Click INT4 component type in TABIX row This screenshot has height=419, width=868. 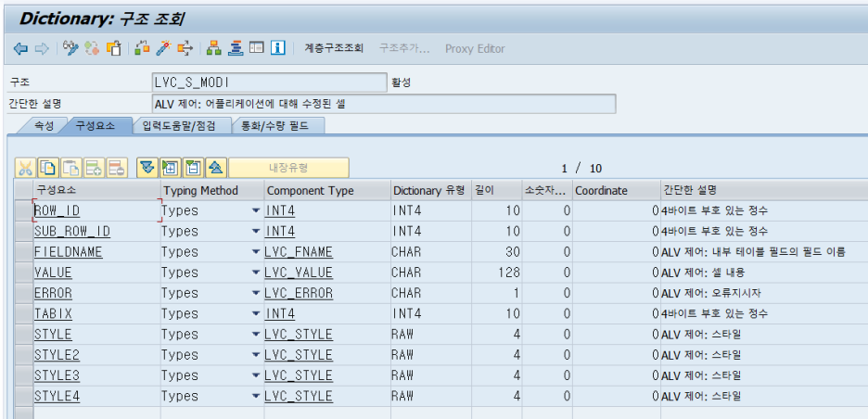[280, 314]
